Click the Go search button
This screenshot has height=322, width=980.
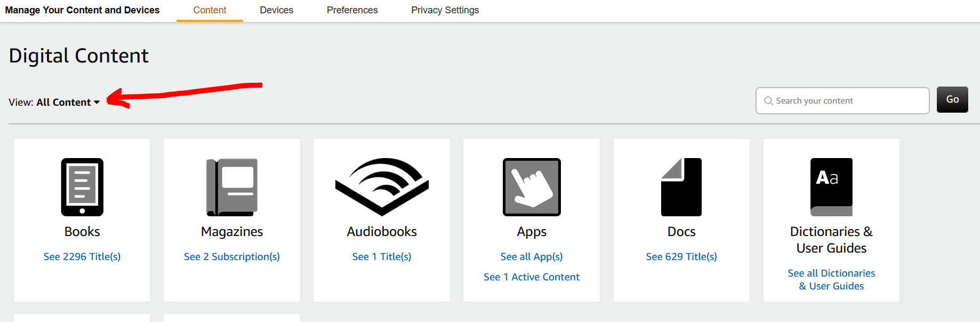pyautogui.click(x=952, y=100)
